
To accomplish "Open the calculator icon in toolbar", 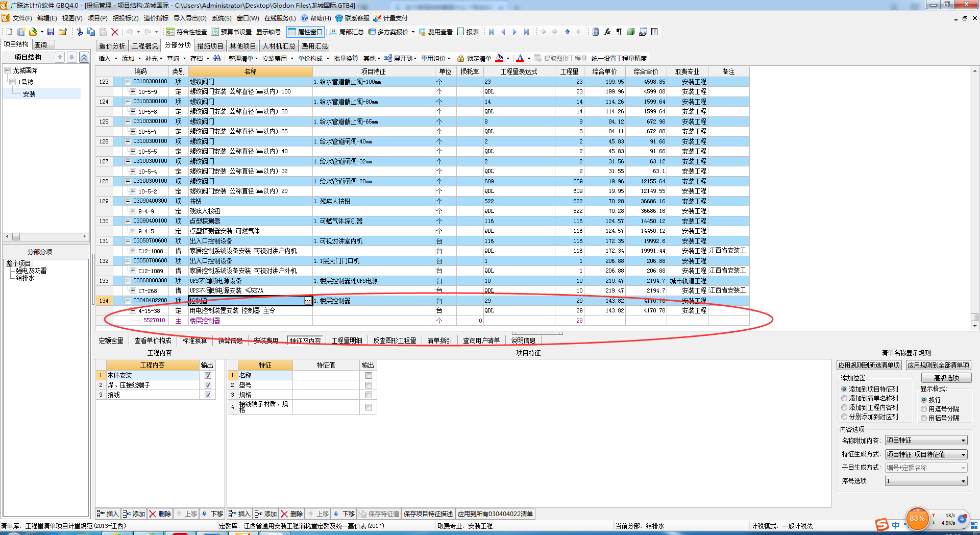I will pyautogui.click(x=596, y=32).
